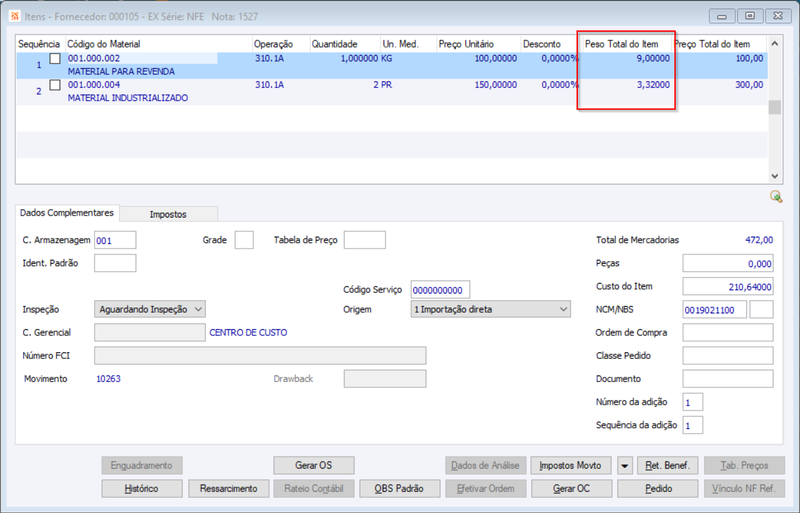This screenshot has height=513, width=800.
Task: Check the box for item 001.000.004
Action: click(x=55, y=85)
